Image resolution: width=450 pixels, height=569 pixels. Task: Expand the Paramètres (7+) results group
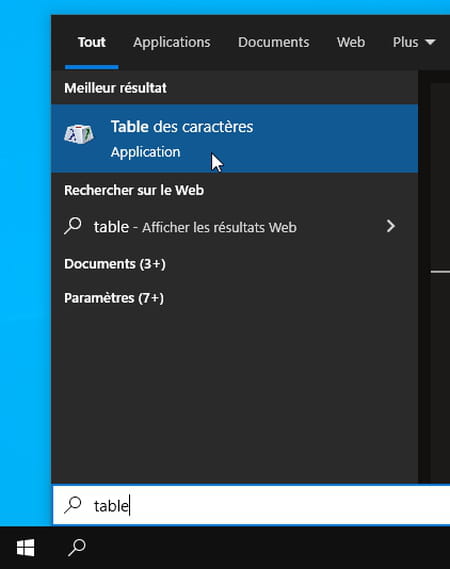coord(114,298)
